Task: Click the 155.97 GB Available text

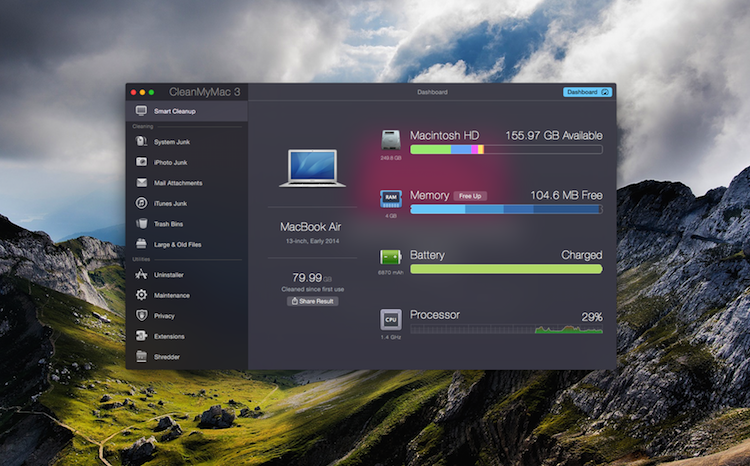Action: [554, 135]
